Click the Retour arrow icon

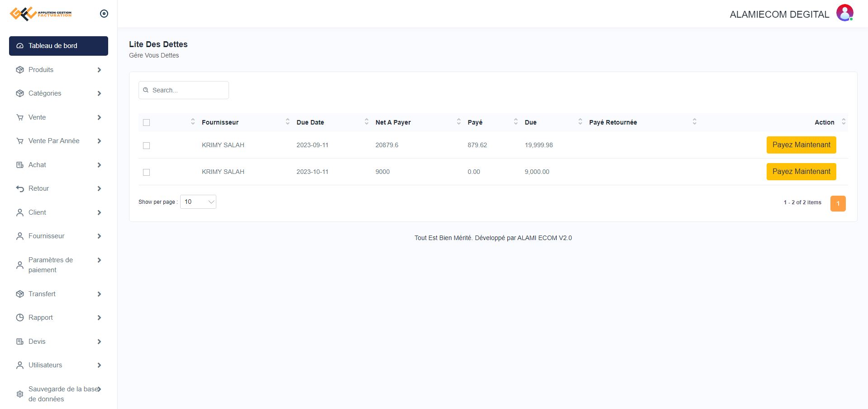[x=20, y=188]
